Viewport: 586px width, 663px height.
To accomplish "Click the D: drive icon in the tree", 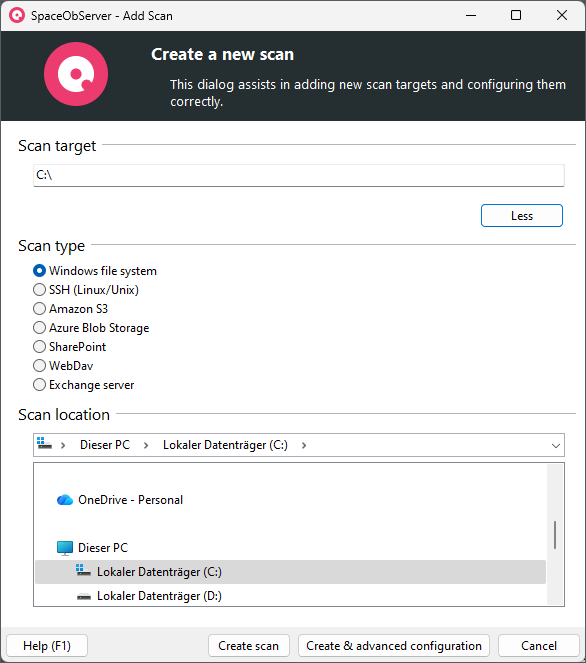I will 83,597.
